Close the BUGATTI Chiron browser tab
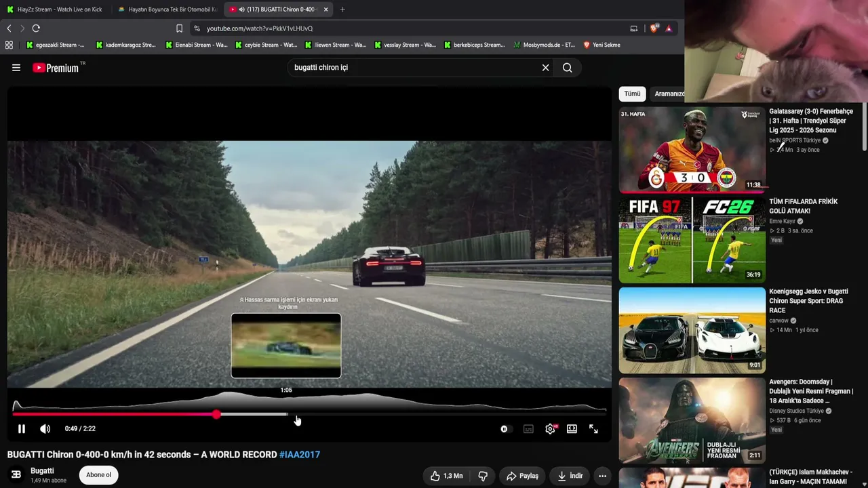The width and height of the screenshot is (868, 488). click(x=326, y=9)
